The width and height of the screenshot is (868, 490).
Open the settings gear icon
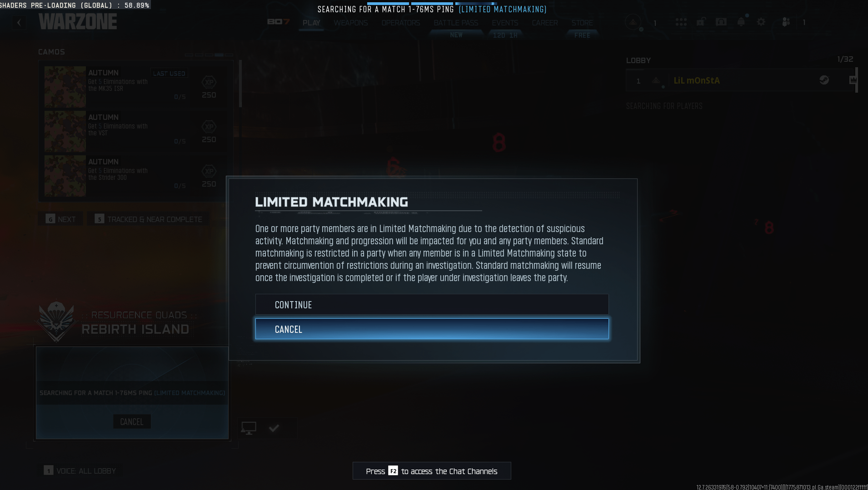tap(761, 22)
